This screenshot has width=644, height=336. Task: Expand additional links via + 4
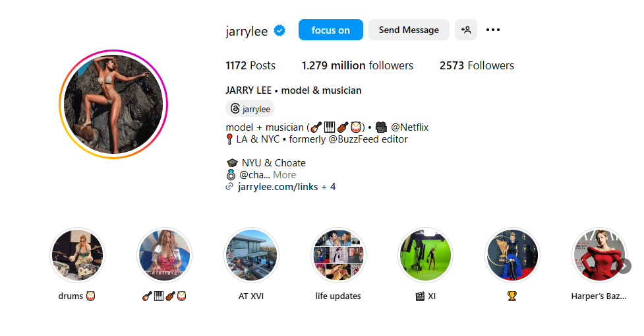328,187
